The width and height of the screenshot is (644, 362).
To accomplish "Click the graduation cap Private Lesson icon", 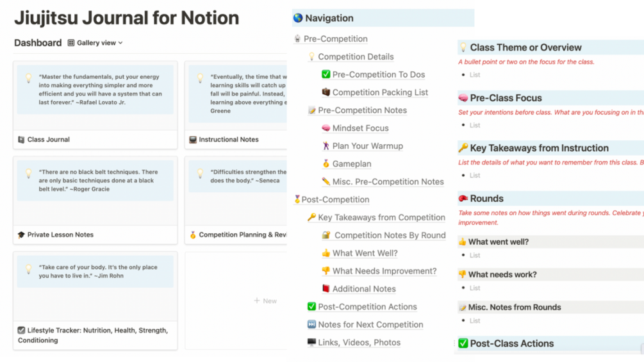I will [21, 235].
